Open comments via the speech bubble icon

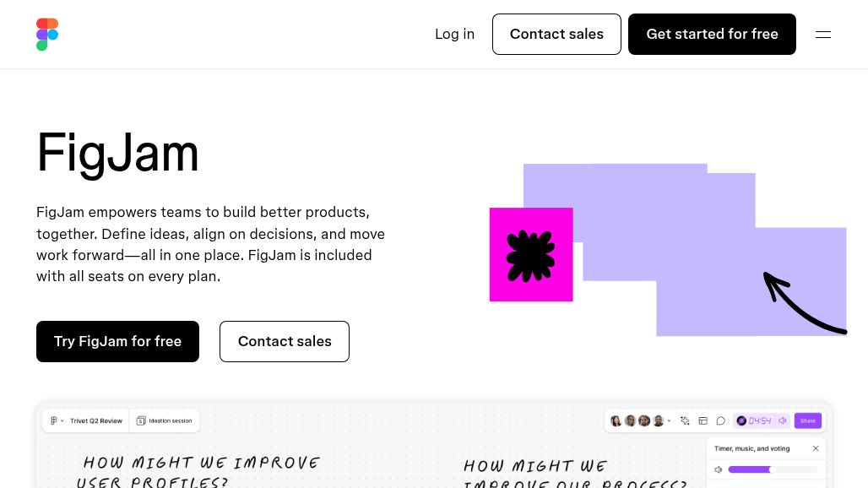721,420
